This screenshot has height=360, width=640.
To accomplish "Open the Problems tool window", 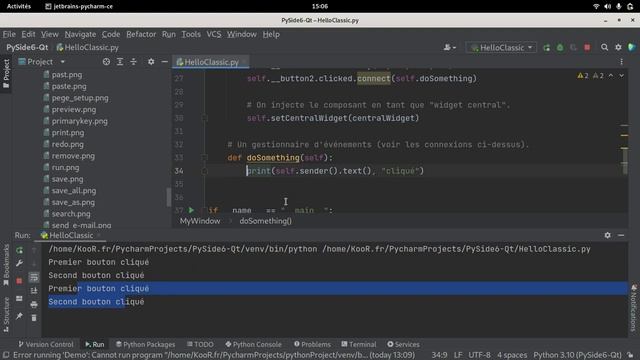I will (x=312, y=344).
